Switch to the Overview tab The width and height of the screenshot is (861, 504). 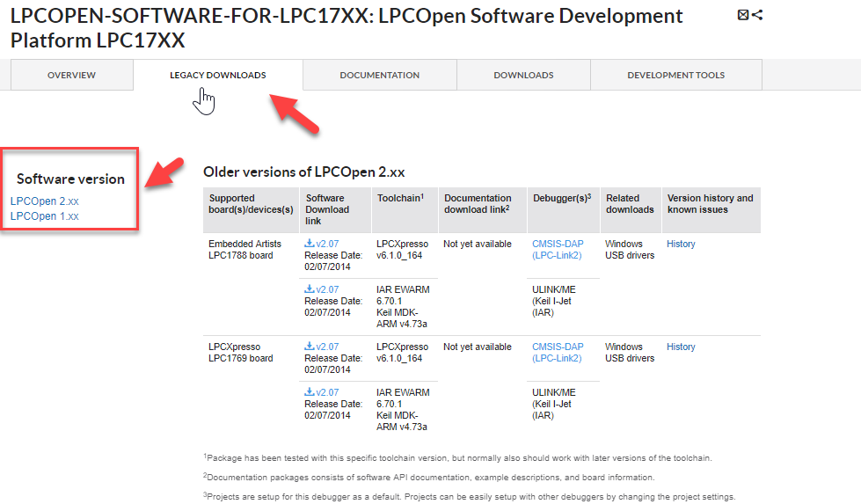(x=71, y=75)
